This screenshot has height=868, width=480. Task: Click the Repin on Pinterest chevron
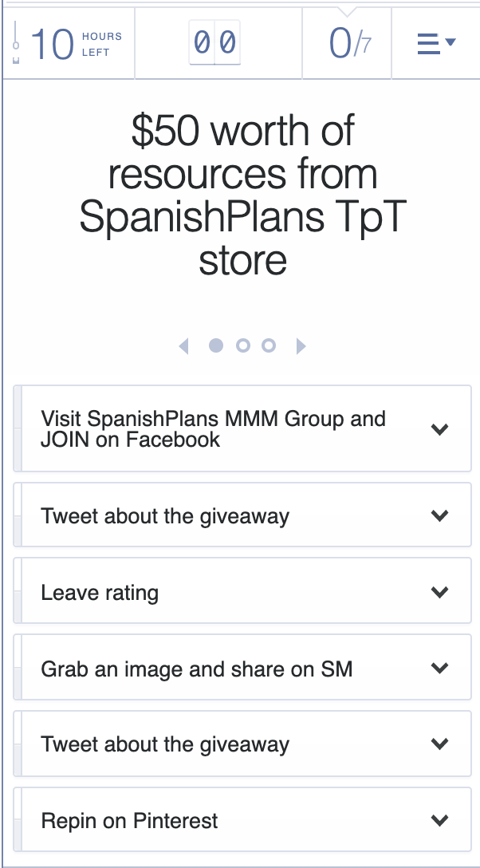coord(439,820)
